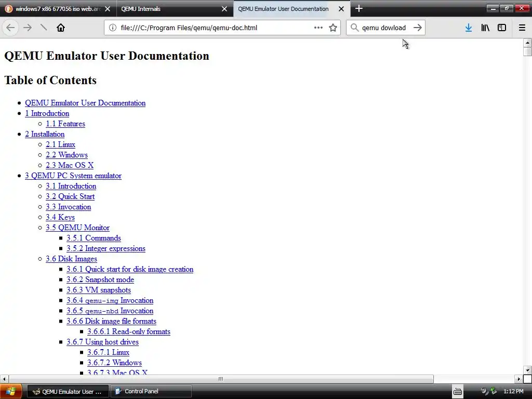Show site information for this file
This screenshot has height=399, width=532.
click(x=112, y=28)
